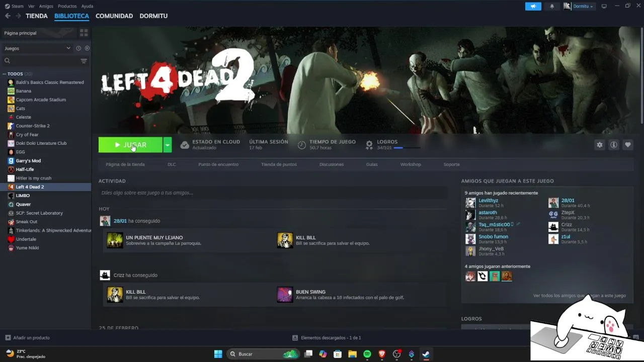The width and height of the screenshot is (644, 362).
Task: Open the Workshop link
Action: pos(411,164)
